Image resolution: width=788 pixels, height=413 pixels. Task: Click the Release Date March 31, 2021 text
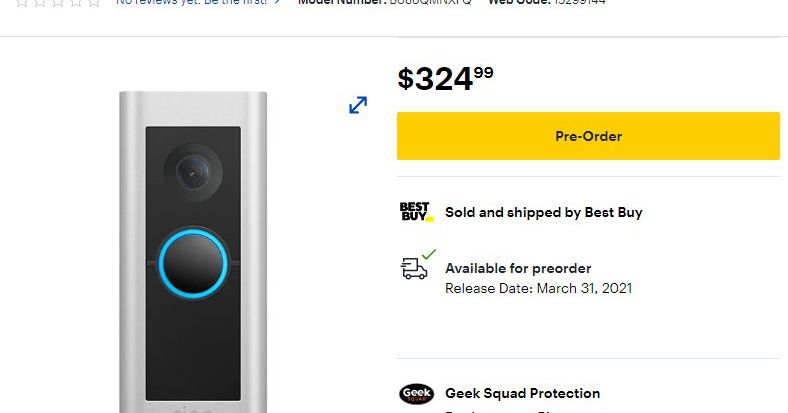538,289
